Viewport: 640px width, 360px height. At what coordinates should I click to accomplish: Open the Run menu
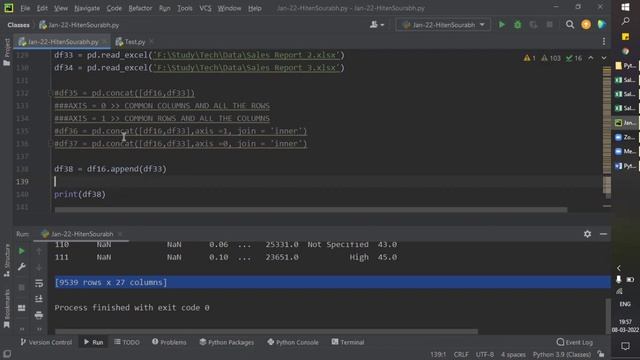[164, 8]
